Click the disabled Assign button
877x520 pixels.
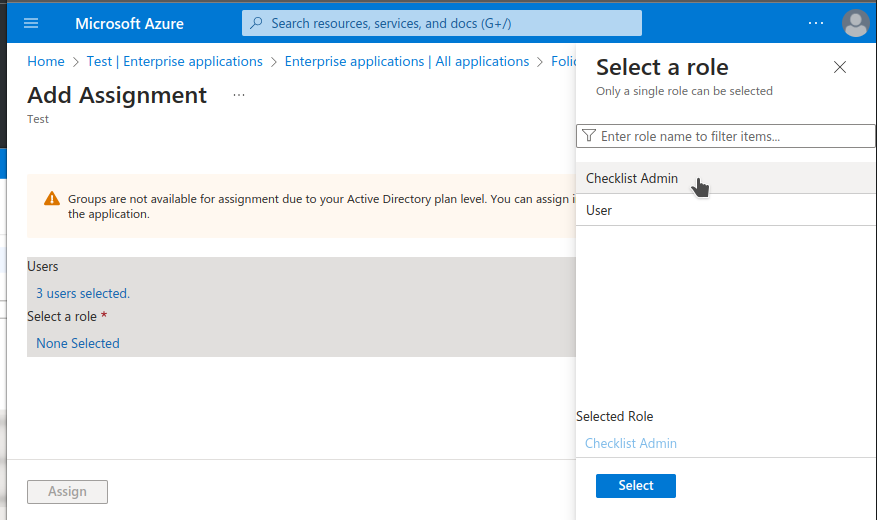point(68,491)
